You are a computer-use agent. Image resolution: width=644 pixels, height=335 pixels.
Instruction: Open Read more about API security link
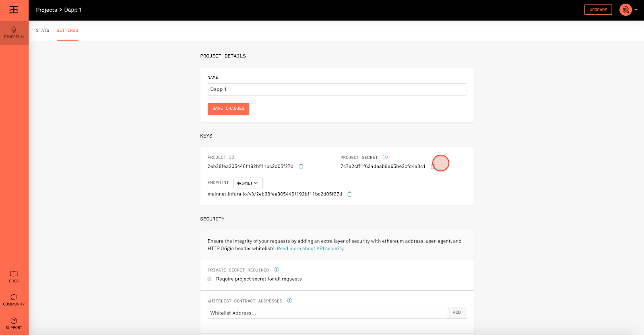point(310,249)
